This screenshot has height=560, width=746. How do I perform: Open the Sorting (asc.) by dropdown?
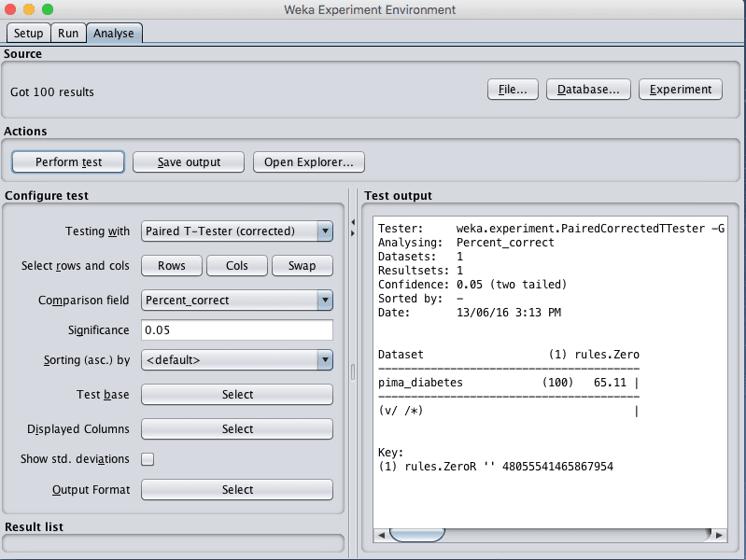[x=237, y=360]
